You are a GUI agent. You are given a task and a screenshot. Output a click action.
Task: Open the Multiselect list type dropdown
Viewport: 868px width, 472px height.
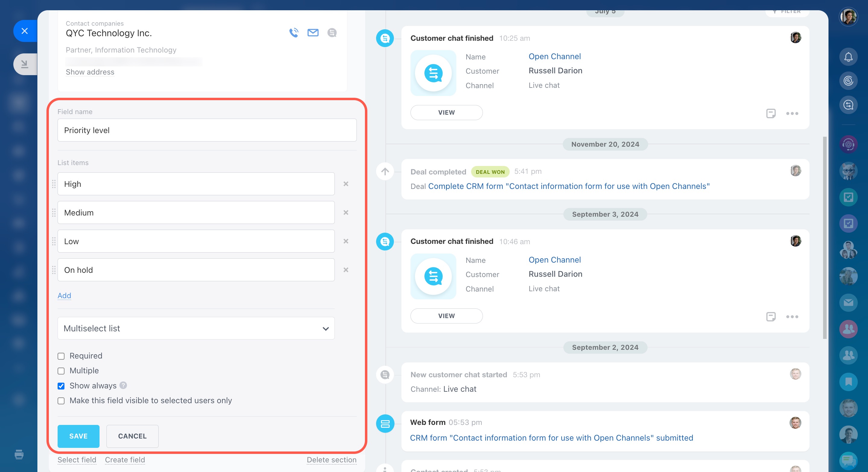pos(196,328)
